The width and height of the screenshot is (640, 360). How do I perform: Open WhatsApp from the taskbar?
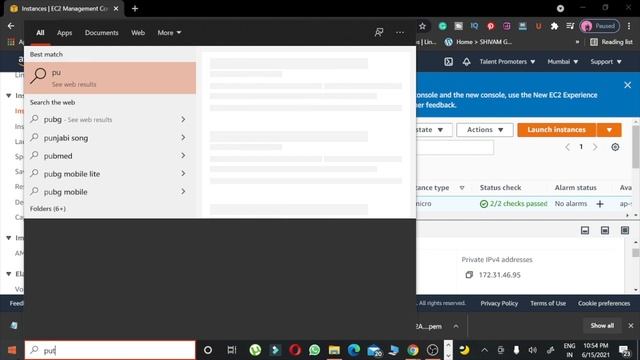click(x=315, y=350)
